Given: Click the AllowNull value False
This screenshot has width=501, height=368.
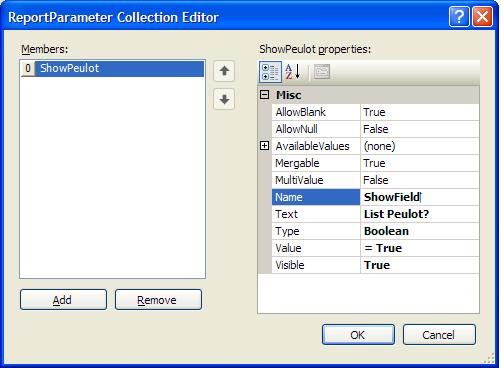Looking at the screenshot, I should click(420, 129).
